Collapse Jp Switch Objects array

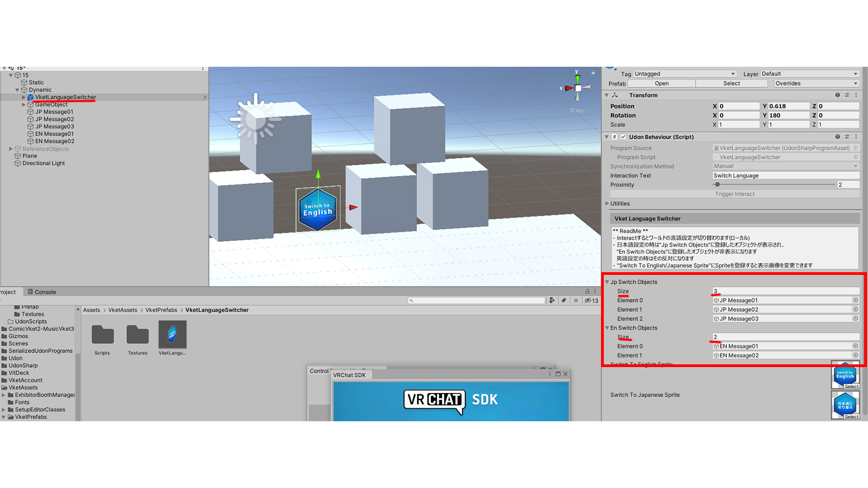pos(607,282)
